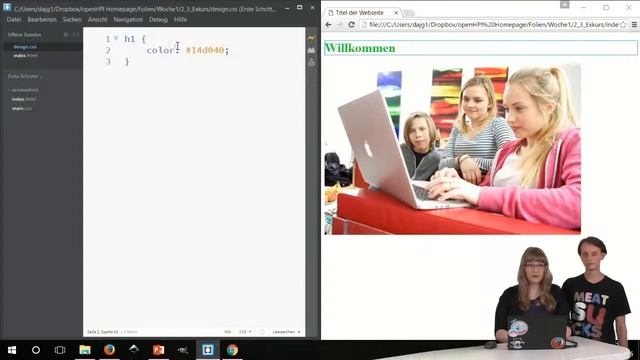Switch to Brackets in taskbar
This screenshot has height=360, width=640.
coord(208,350)
